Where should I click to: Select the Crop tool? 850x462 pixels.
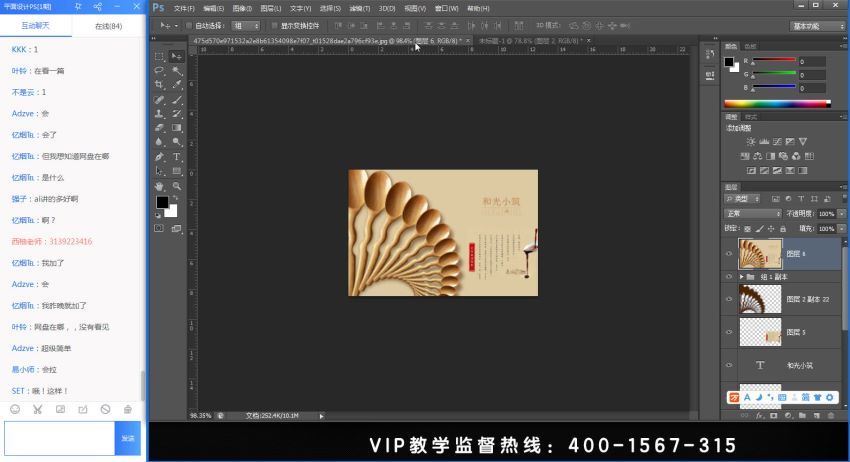pos(159,85)
